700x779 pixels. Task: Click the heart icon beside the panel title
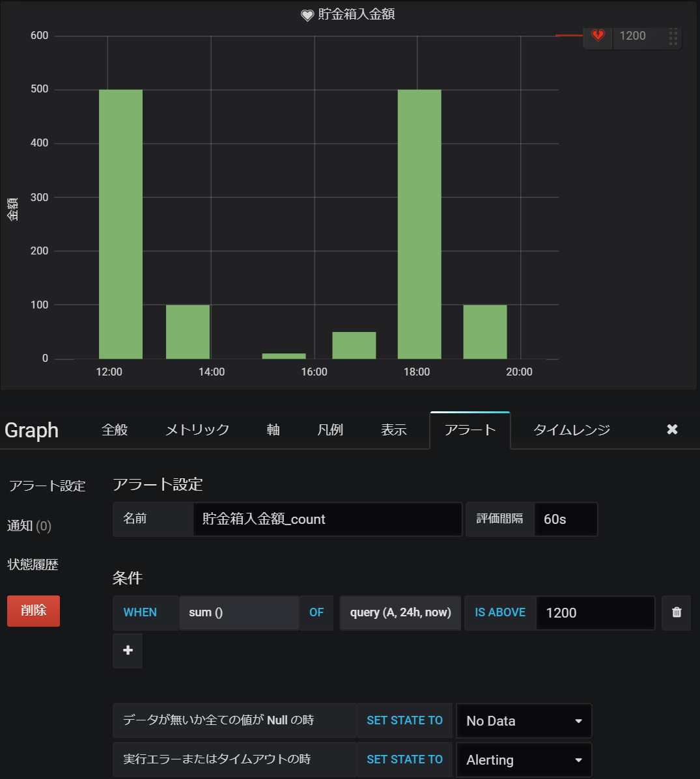click(307, 15)
